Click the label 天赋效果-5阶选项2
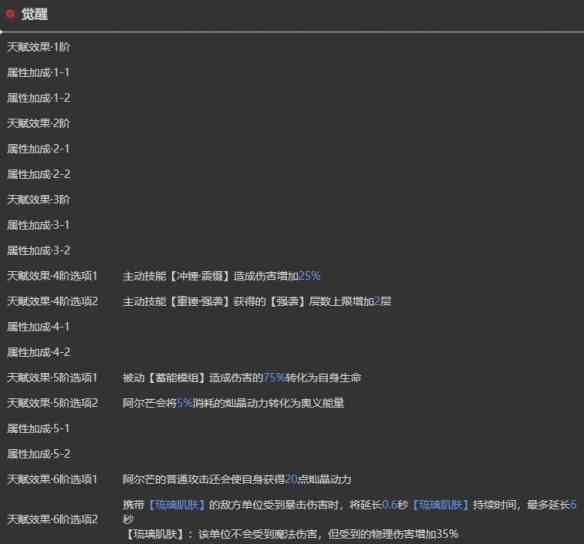This screenshot has height=544, width=584. point(53,403)
